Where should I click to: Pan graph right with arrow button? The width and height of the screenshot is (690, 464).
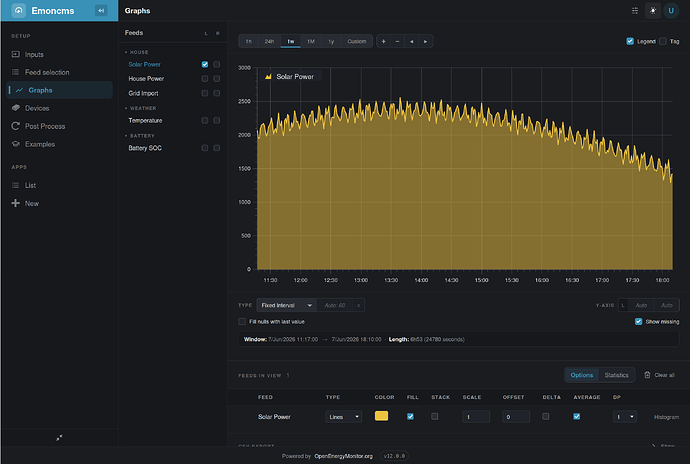tap(426, 41)
